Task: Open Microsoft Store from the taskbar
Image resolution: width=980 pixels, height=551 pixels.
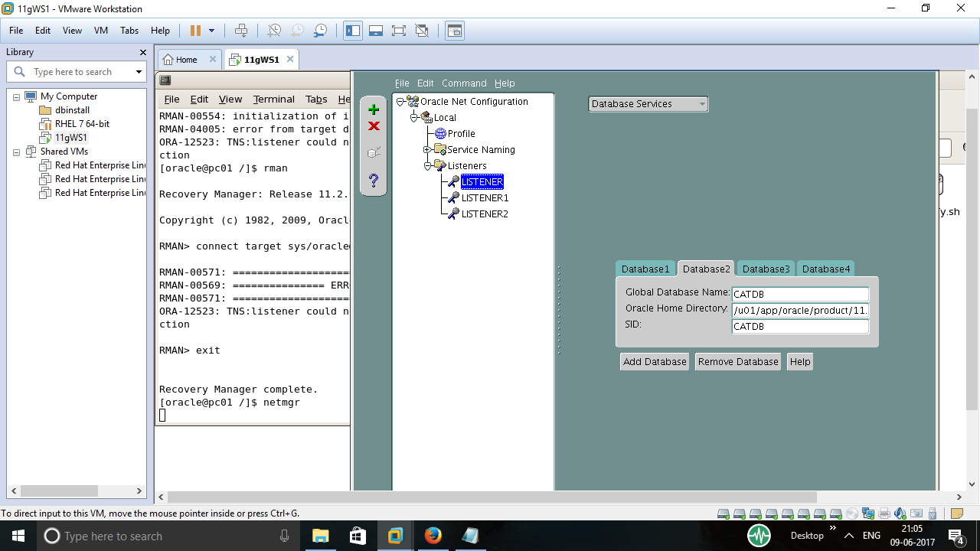Action: (x=358, y=536)
